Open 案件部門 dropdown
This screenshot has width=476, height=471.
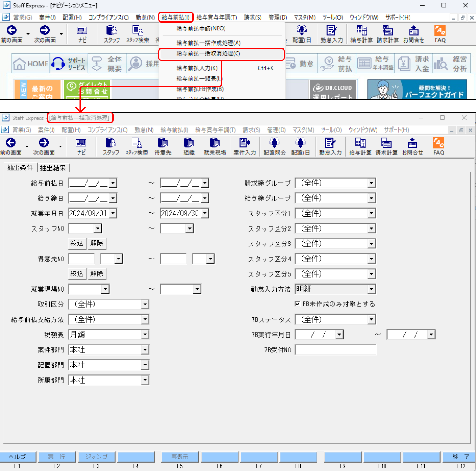tap(145, 350)
